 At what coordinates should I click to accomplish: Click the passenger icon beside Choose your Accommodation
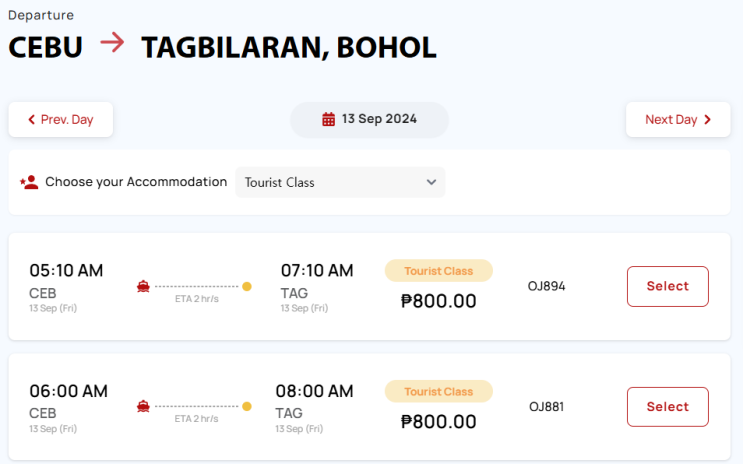tap(29, 182)
